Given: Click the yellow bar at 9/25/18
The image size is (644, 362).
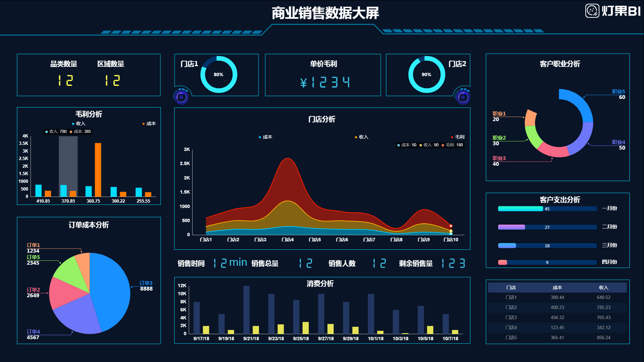Looking at the screenshot, I should pos(306,328).
